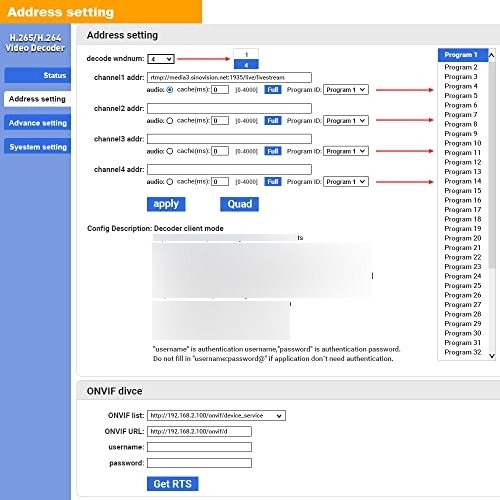Open channel4 Program ID dropdown
Viewport: 500px width, 500px height.
tap(346, 182)
